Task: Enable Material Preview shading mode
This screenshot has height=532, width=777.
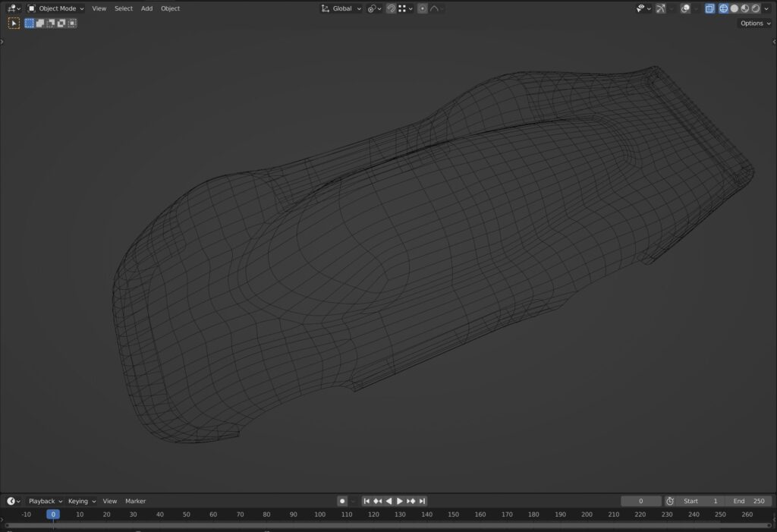Action: [745, 8]
